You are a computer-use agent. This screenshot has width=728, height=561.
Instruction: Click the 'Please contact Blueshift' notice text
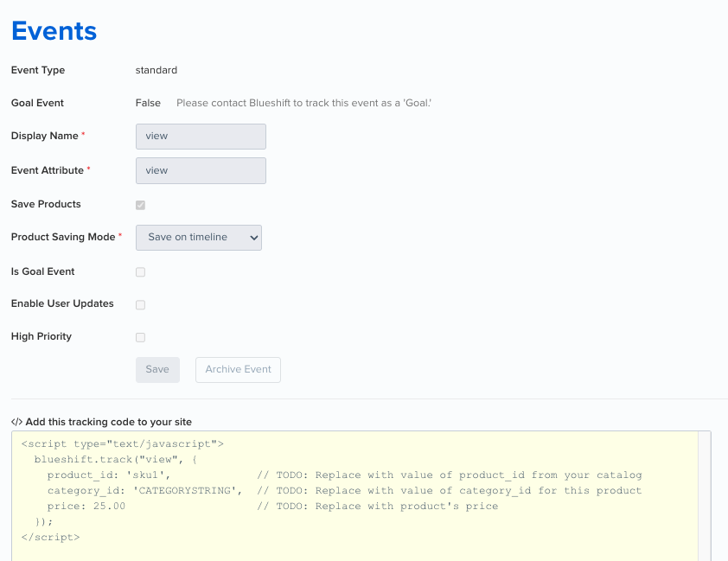[303, 103]
